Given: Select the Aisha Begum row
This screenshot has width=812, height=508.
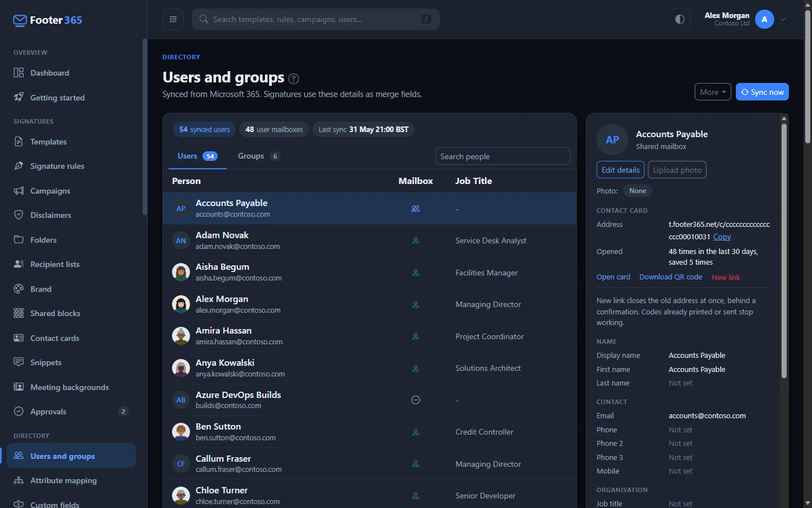Looking at the screenshot, I should click(370, 273).
